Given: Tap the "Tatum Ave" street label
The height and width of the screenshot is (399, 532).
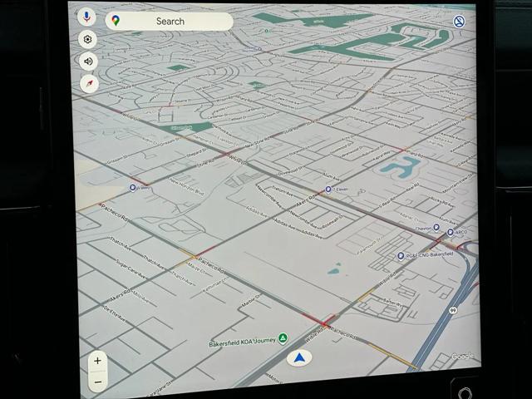Looking at the screenshot, I should click(282, 190).
